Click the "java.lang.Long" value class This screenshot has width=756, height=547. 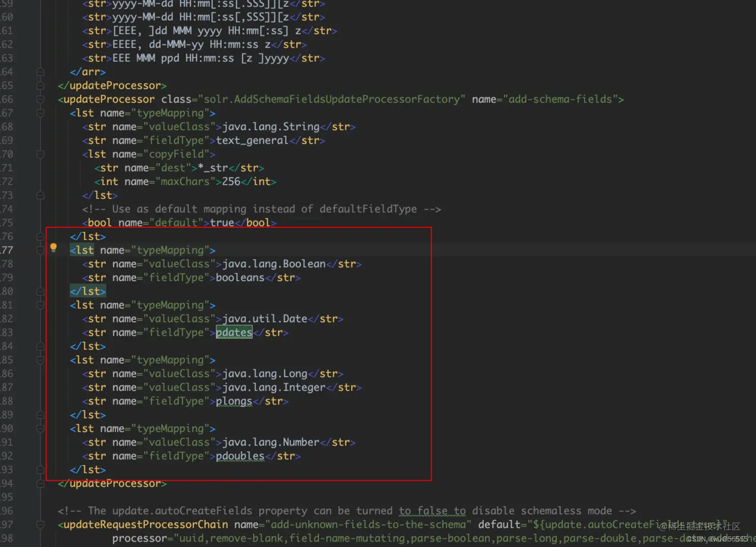coord(265,374)
